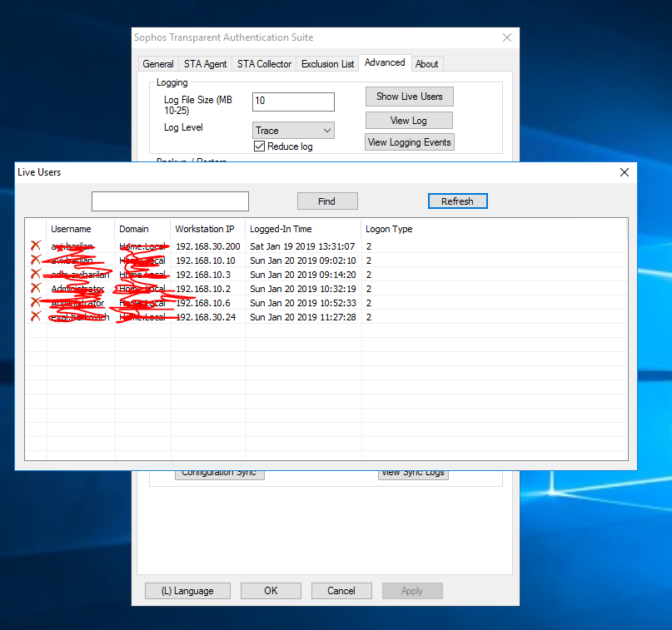Open View Logging Events

(x=410, y=142)
